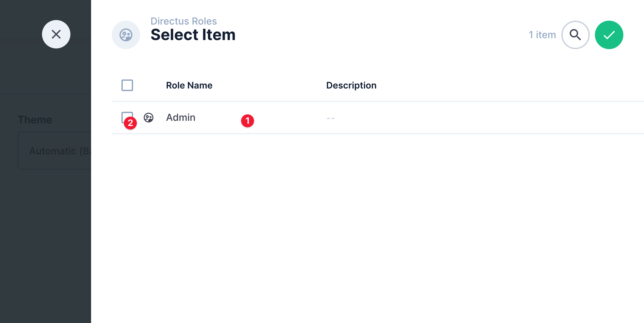Image resolution: width=644 pixels, height=323 pixels.
Task: Click the 1 item count label
Action: click(542, 35)
